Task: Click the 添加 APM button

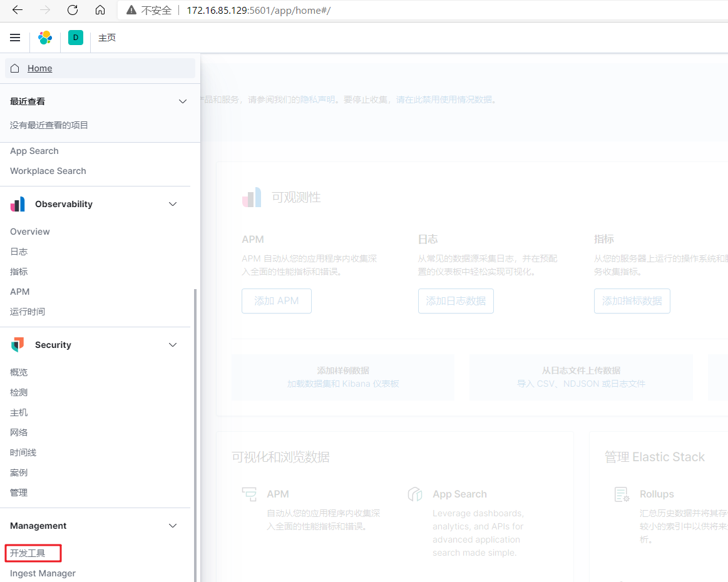Action: pyautogui.click(x=277, y=301)
